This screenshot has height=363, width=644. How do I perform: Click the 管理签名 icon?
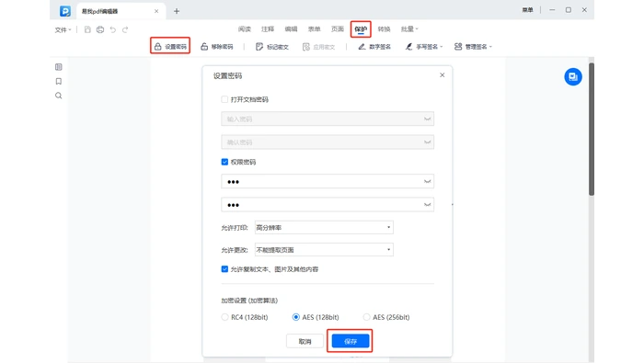coord(458,47)
